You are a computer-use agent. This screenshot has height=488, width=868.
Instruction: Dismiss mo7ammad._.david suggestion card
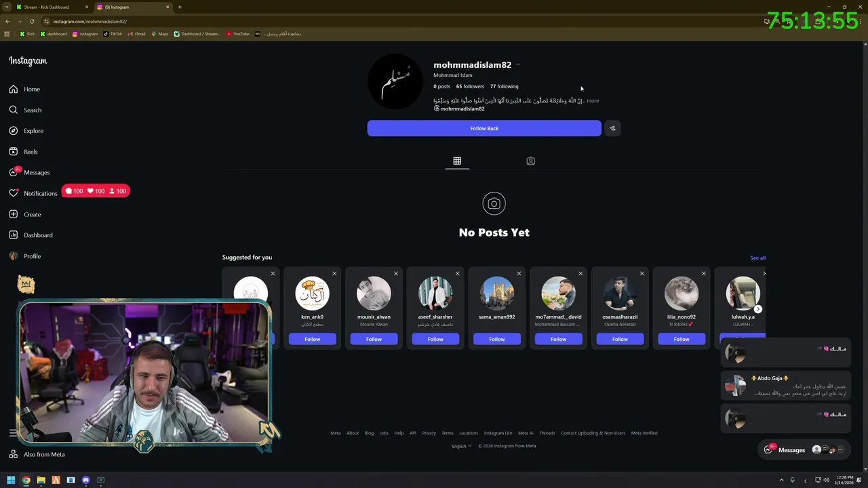pos(580,273)
